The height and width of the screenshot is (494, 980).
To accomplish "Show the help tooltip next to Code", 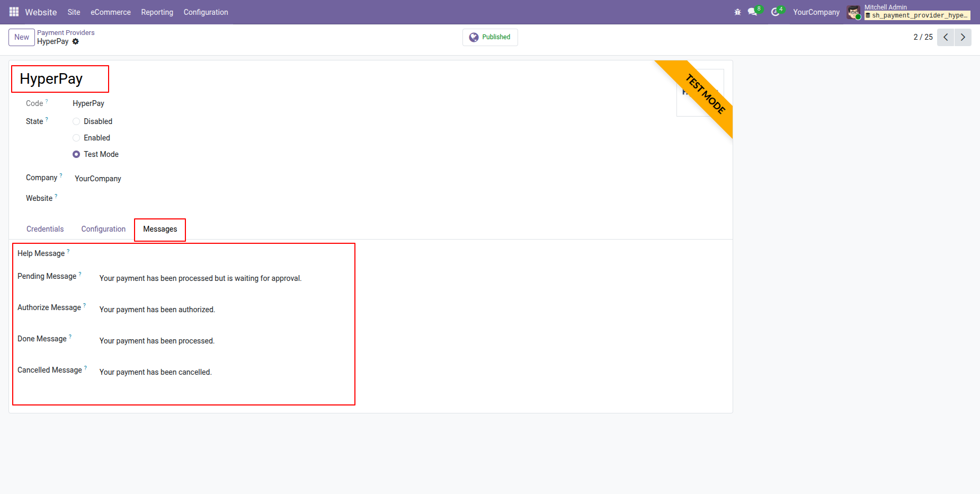I will click(47, 101).
